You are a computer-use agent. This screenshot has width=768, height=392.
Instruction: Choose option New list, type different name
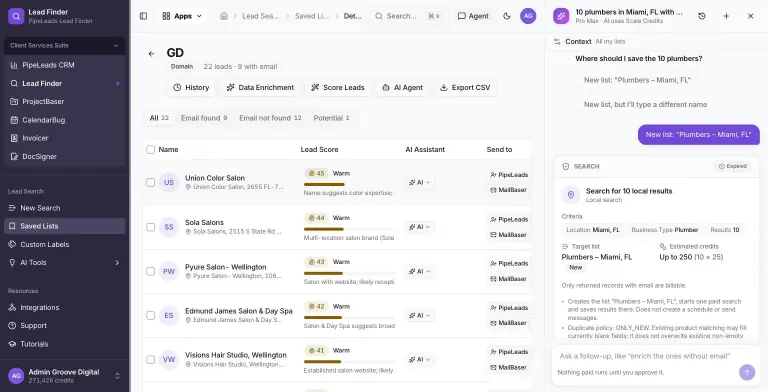645,104
